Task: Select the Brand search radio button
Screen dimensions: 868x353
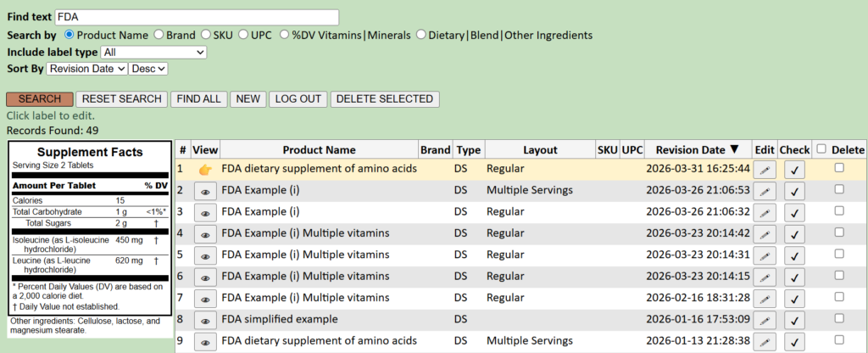Action: point(159,35)
